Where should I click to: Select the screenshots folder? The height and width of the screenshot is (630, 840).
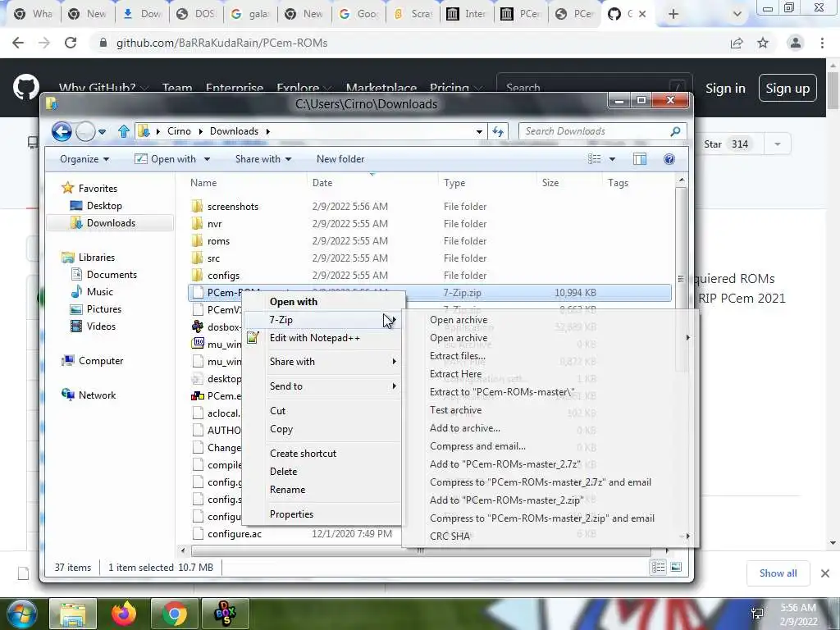click(x=232, y=207)
